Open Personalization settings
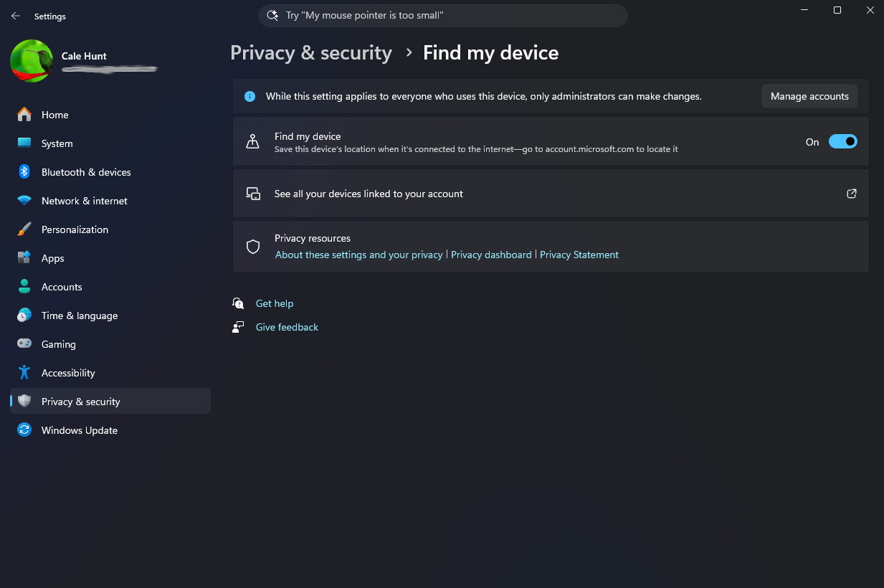The image size is (884, 588). pyautogui.click(x=110, y=229)
